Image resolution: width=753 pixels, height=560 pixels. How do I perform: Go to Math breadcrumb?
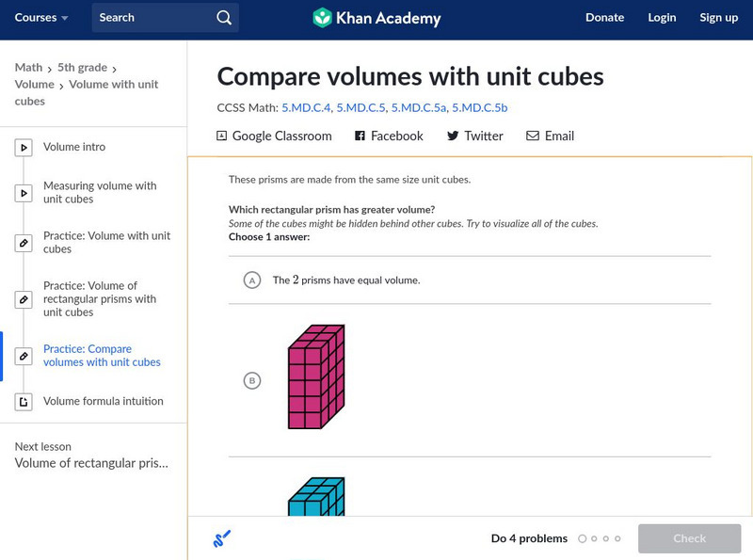tap(28, 68)
